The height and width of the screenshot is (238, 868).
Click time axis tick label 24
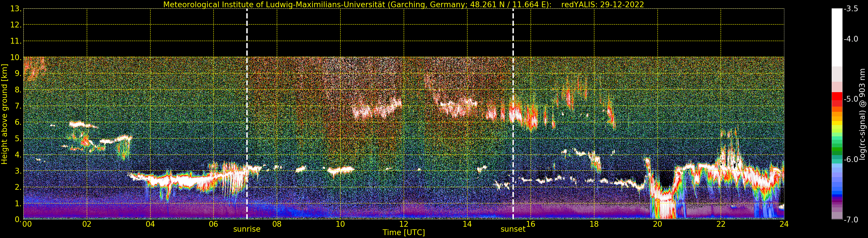click(x=784, y=224)
